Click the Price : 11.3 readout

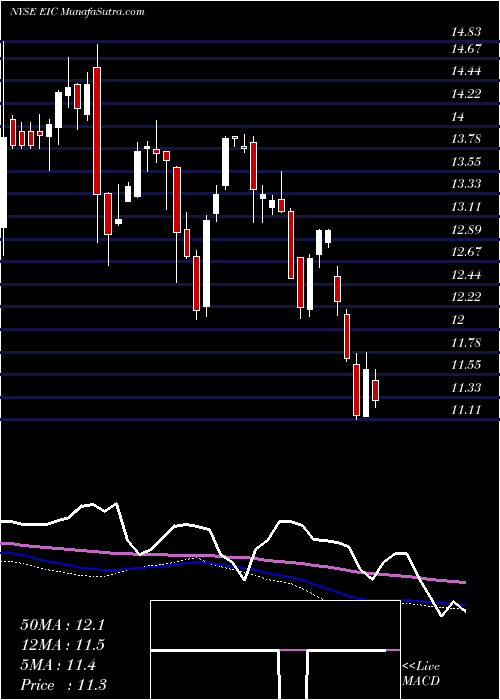63,685
